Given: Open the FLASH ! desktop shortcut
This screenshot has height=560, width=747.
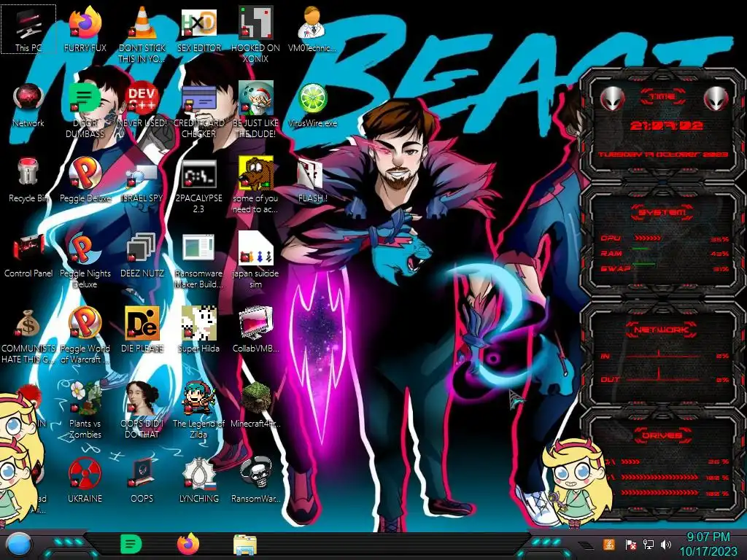Looking at the screenshot, I should [x=312, y=180].
